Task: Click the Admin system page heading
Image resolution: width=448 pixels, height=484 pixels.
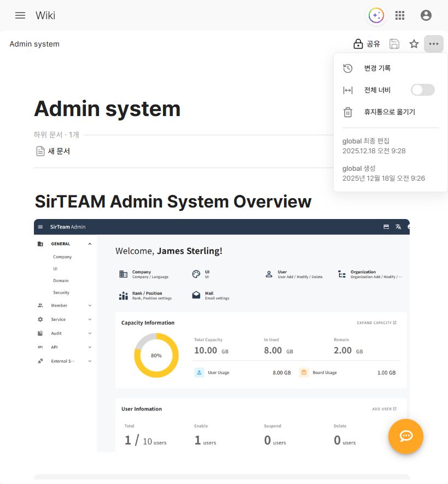Action: pos(107,108)
